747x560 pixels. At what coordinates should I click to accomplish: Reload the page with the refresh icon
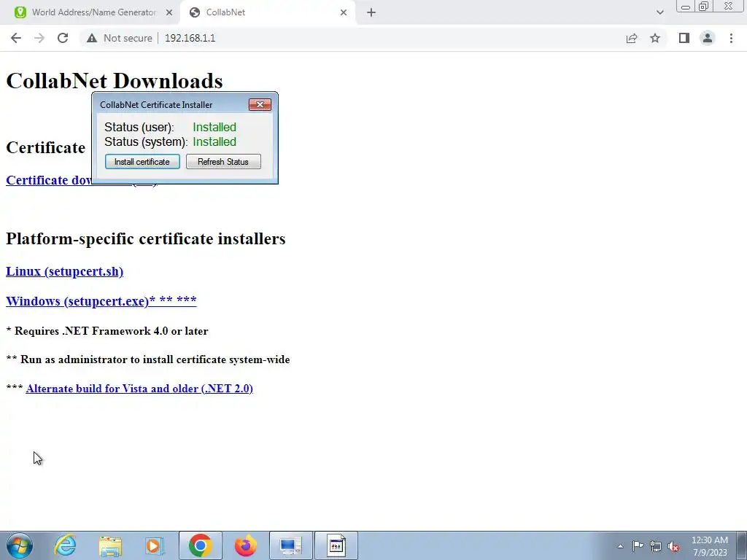tap(63, 38)
